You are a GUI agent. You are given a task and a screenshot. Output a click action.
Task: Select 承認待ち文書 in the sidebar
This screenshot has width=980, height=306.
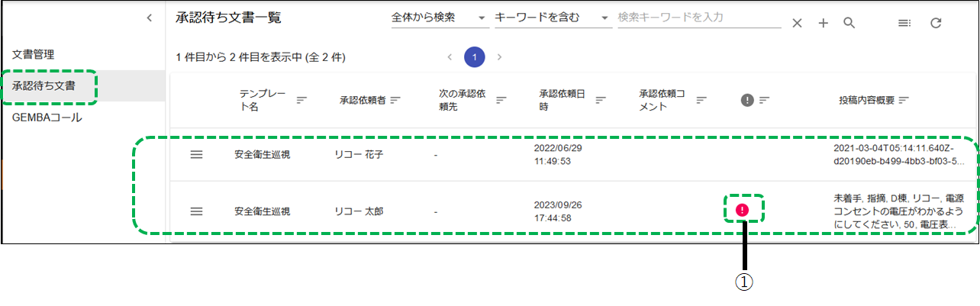click(x=44, y=85)
